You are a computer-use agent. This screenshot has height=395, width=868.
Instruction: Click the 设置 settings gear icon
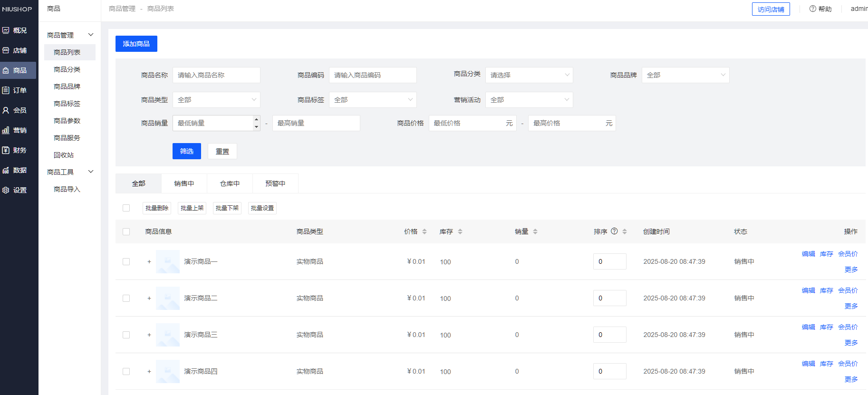pos(6,190)
